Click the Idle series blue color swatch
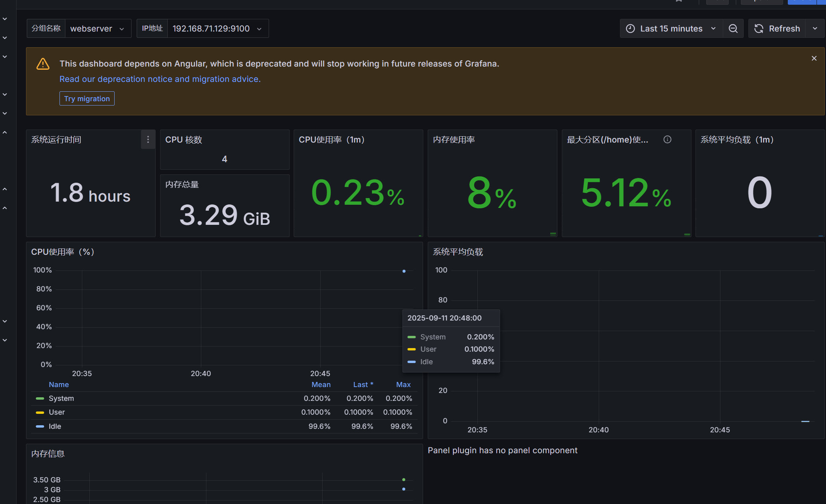826x504 pixels. click(40, 426)
